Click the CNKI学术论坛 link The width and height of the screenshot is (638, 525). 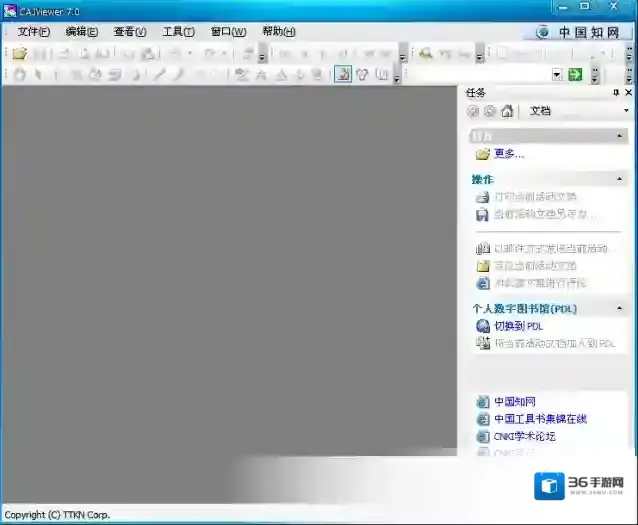click(x=524, y=436)
